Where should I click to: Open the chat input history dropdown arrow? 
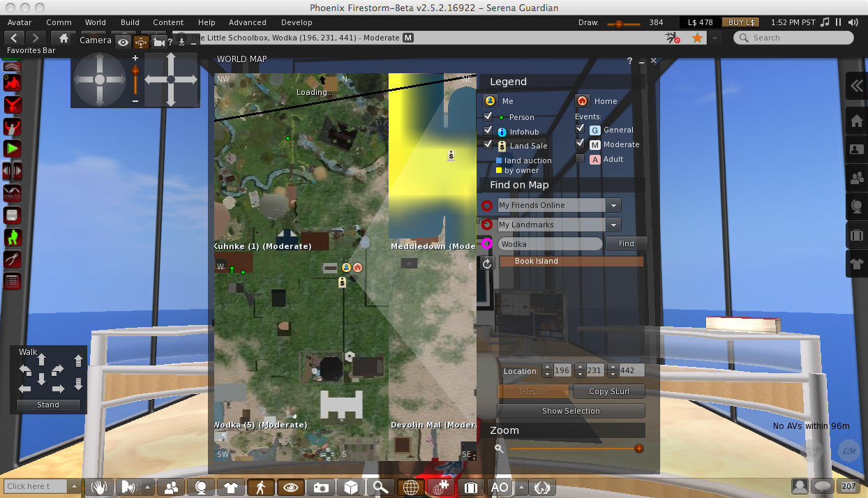(74, 486)
